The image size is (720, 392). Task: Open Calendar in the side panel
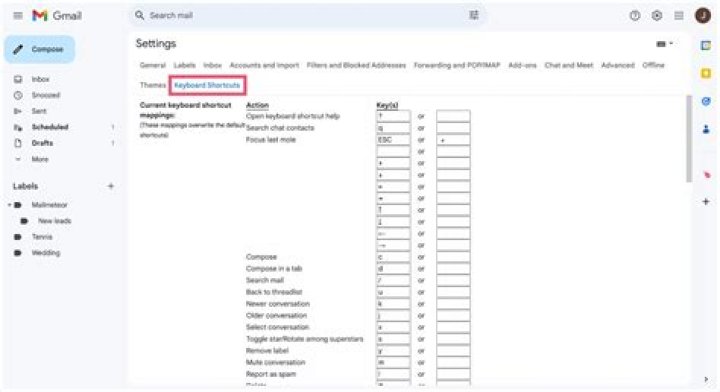[x=706, y=45]
